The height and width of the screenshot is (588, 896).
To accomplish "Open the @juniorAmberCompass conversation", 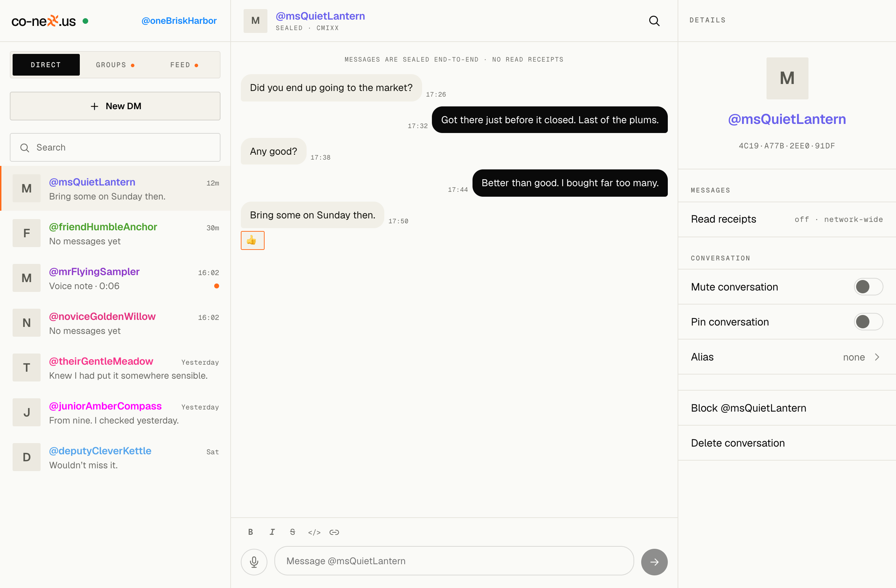I will coord(115,412).
